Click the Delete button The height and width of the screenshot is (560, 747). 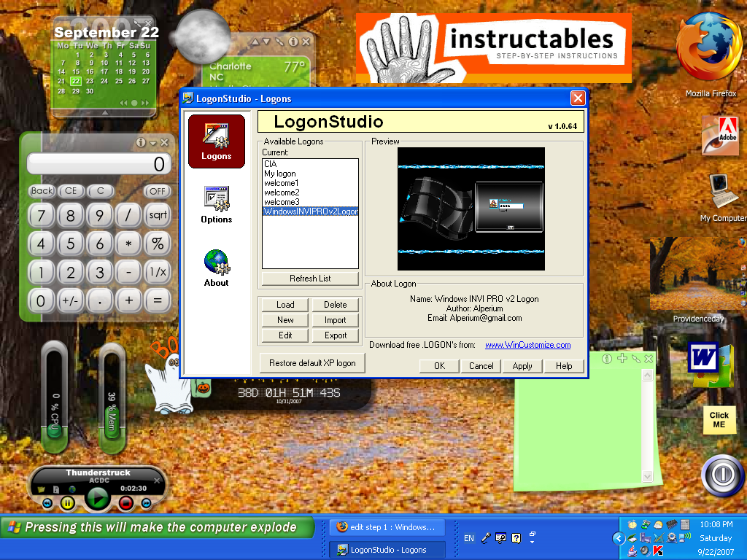coord(336,305)
